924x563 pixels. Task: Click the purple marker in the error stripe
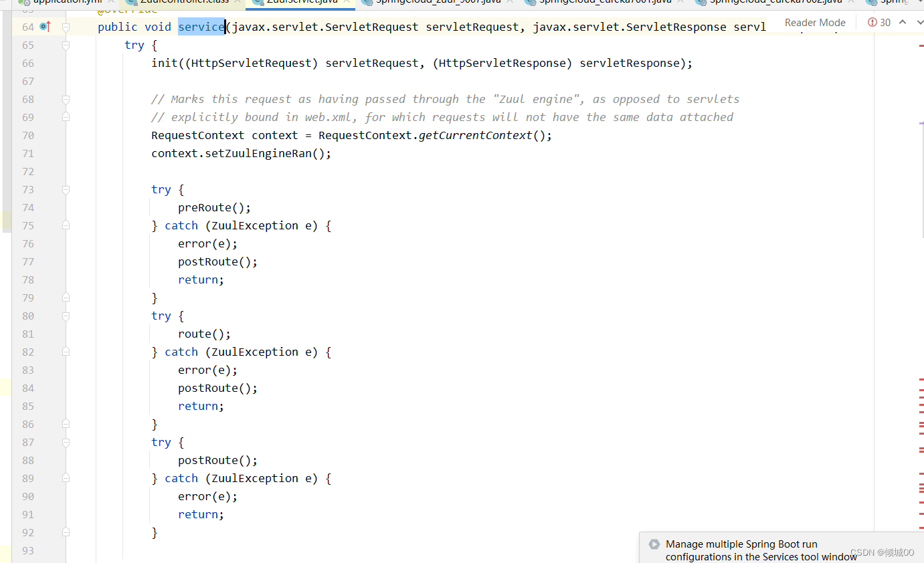921,123
